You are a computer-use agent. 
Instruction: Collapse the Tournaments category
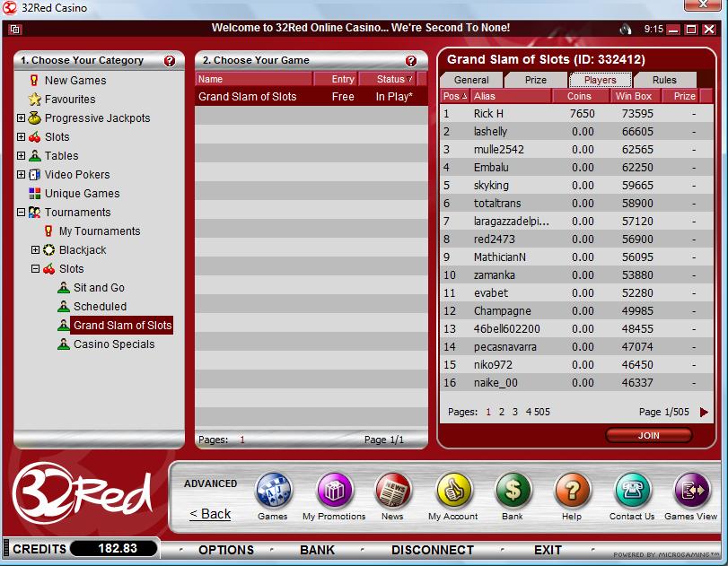(x=21, y=212)
